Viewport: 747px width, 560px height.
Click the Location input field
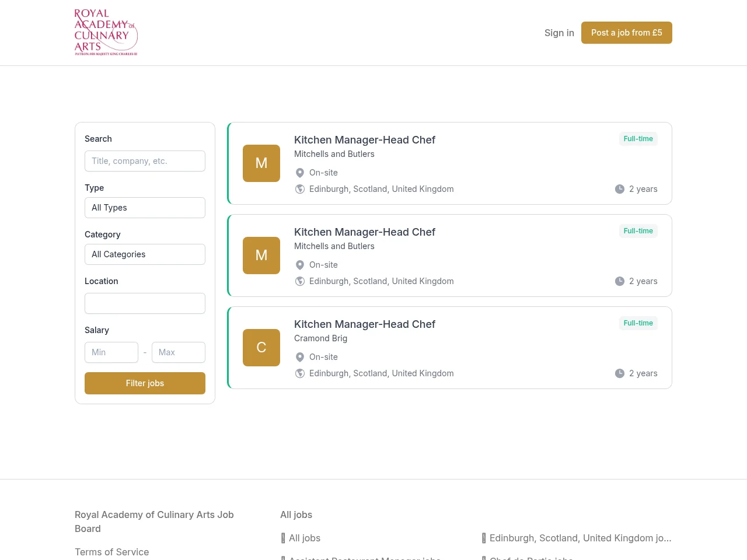pyautogui.click(x=145, y=303)
